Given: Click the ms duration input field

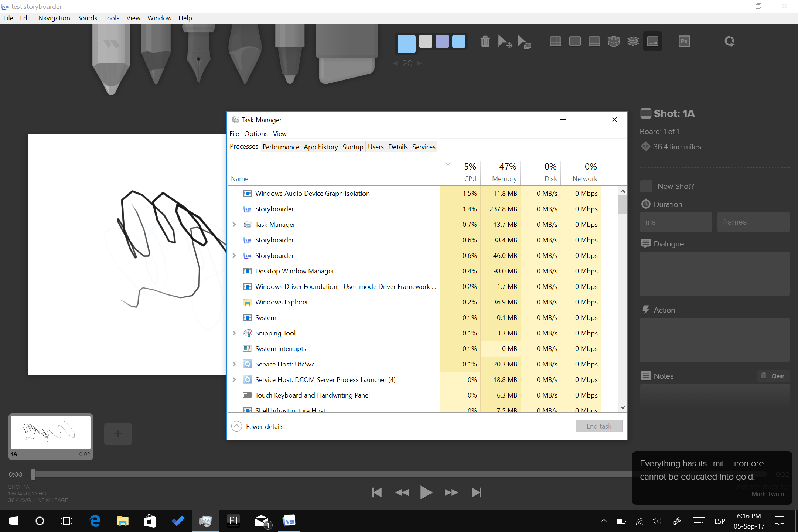Looking at the screenshot, I should pos(675,222).
